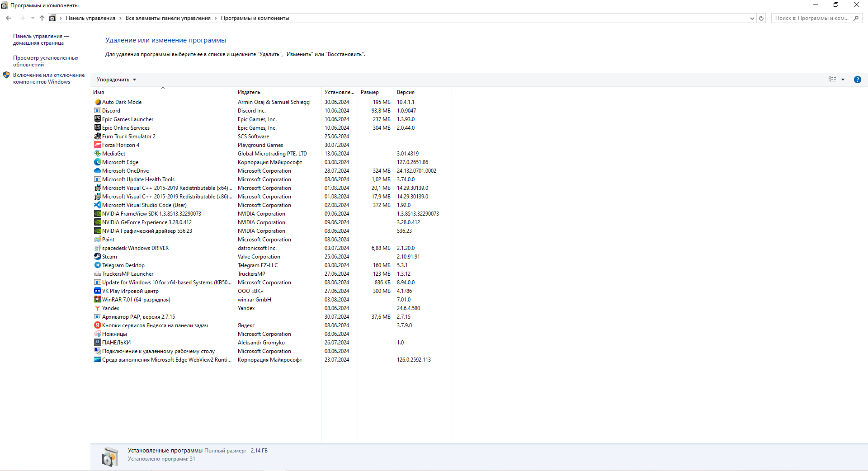Select NVIDIA FrameView SDK entry
This screenshot has height=471, width=868.
[271, 214]
